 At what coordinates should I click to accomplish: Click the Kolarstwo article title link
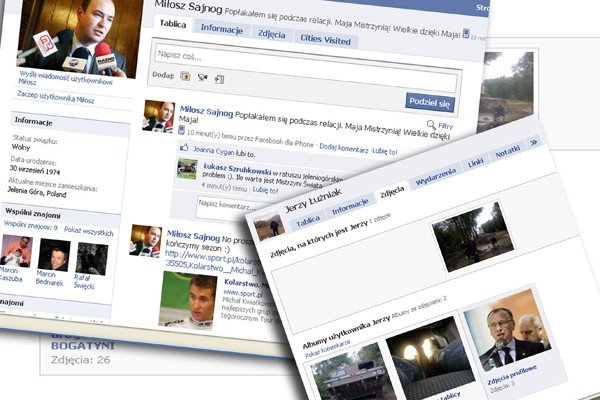tap(245, 283)
